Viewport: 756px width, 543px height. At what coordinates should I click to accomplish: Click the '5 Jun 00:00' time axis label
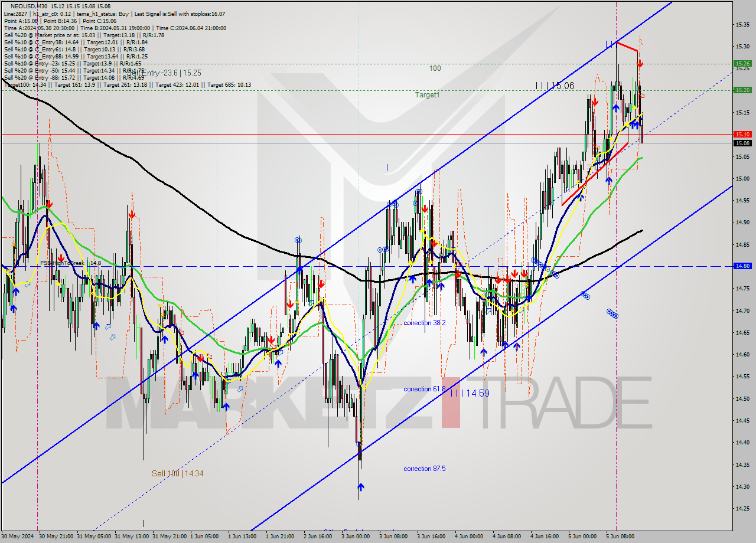(x=584, y=537)
